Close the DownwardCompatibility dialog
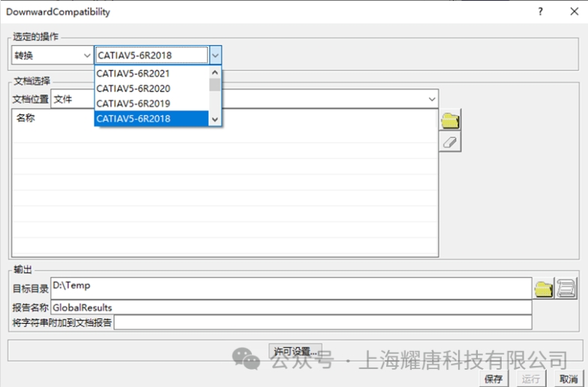Image resolution: width=588 pixels, height=387 pixels. coord(574,12)
